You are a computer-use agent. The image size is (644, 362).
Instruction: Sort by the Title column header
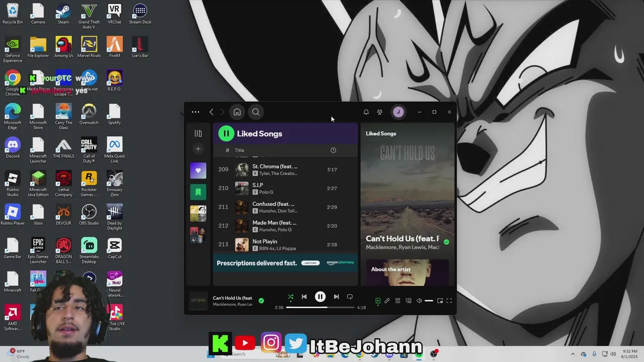pos(239,150)
